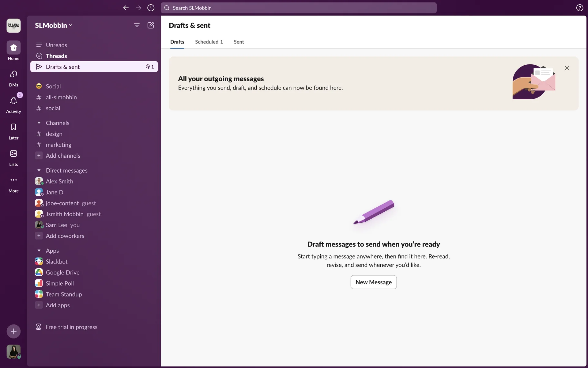Click the compose new message icon

tap(151, 25)
